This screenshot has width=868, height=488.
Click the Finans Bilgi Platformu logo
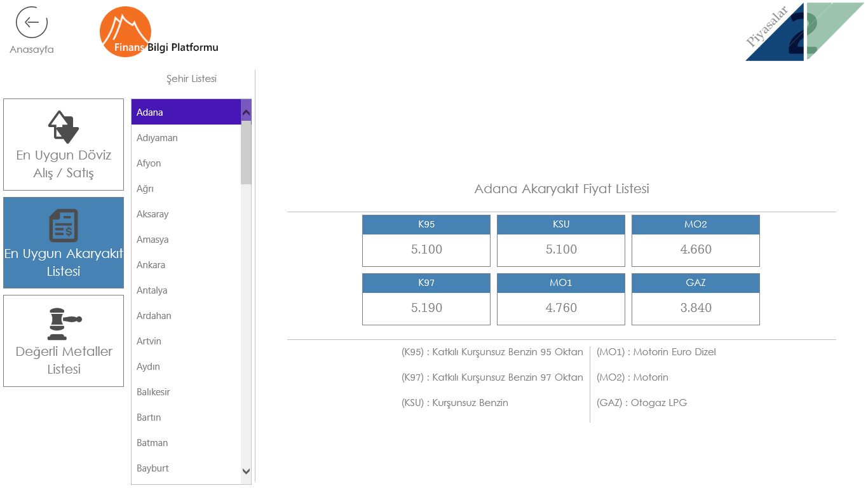click(126, 32)
